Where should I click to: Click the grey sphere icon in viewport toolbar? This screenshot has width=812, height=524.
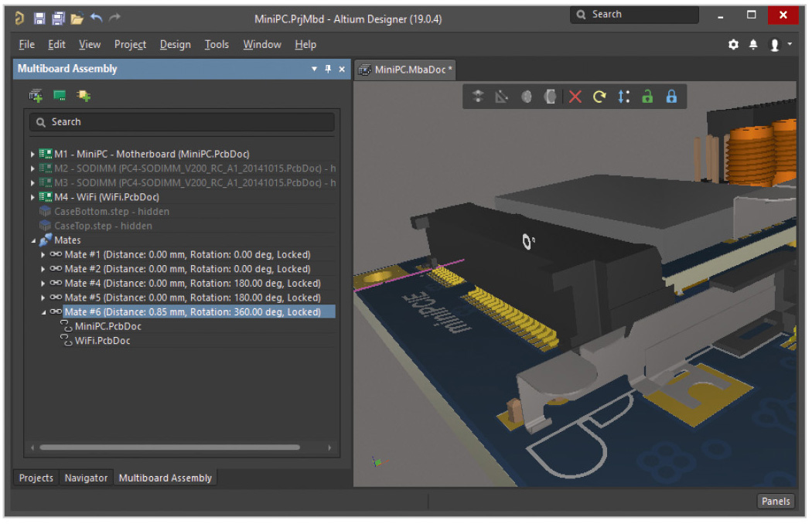pos(526,97)
